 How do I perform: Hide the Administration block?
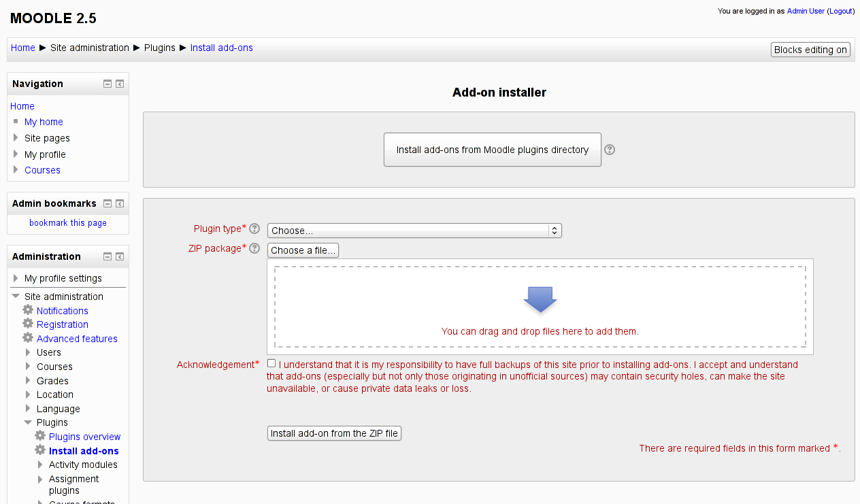point(107,257)
